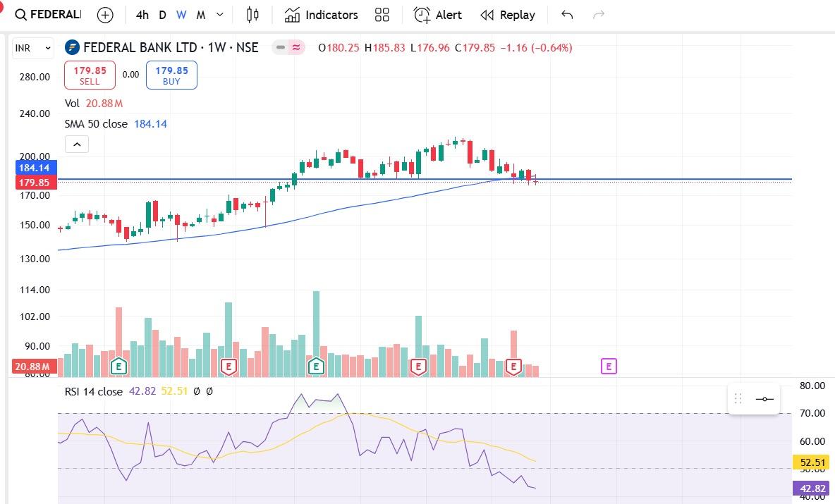Click the Federal Bank logo icon
The width and height of the screenshot is (835, 504).
click(x=72, y=47)
